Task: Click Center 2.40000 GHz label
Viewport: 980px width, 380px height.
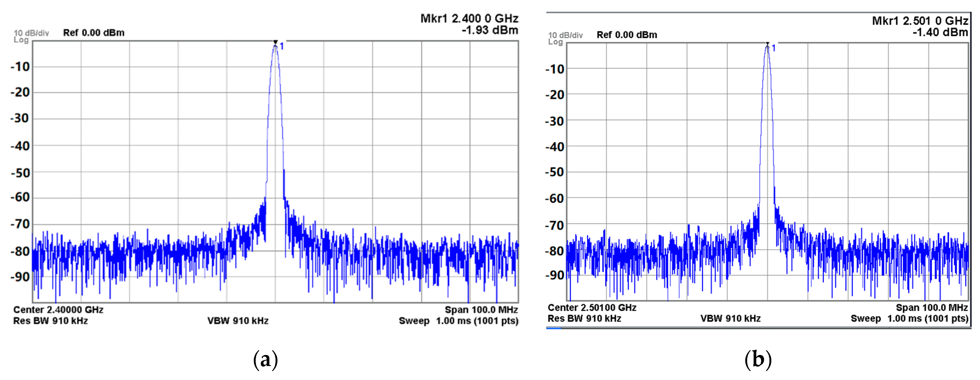Action: point(58,310)
